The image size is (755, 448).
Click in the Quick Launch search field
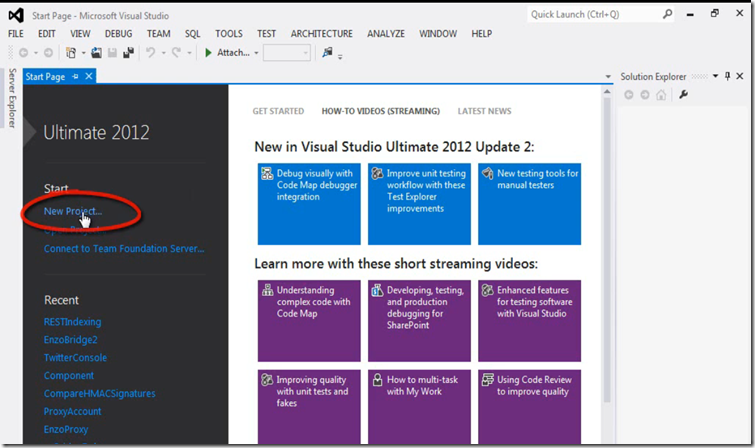[595, 14]
